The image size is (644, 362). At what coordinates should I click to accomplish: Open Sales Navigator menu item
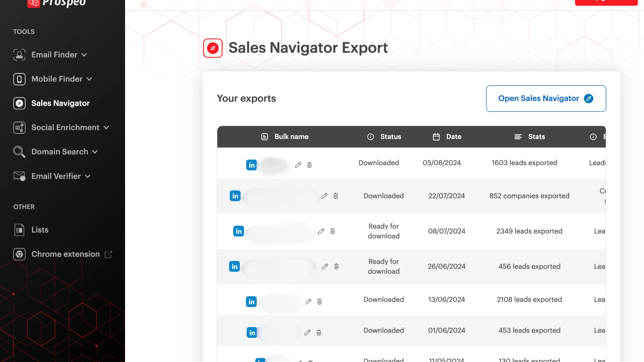(60, 103)
